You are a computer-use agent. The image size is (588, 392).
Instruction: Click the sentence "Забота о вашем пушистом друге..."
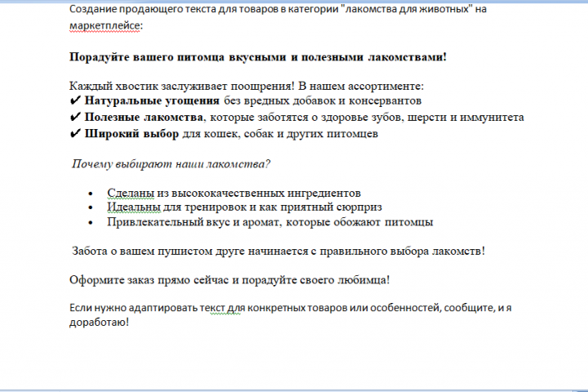tap(278, 251)
